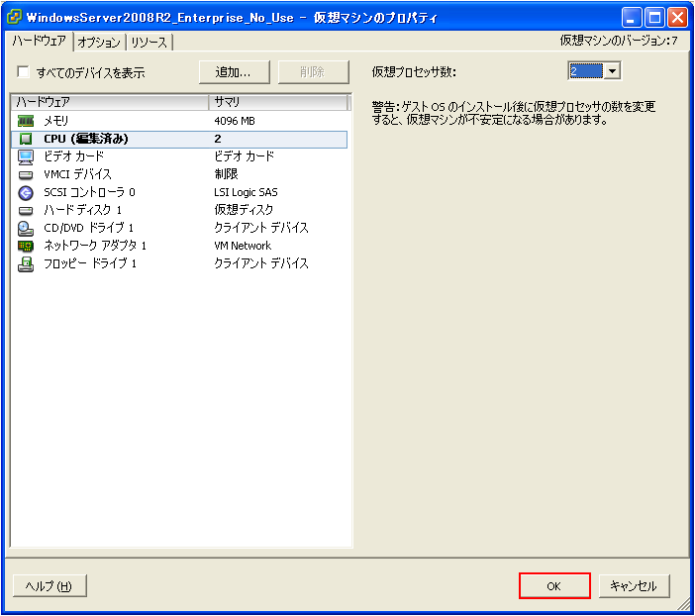The height and width of the screenshot is (616, 695).
Task: Select the ハード ディスク 1 row
Action: point(179,210)
